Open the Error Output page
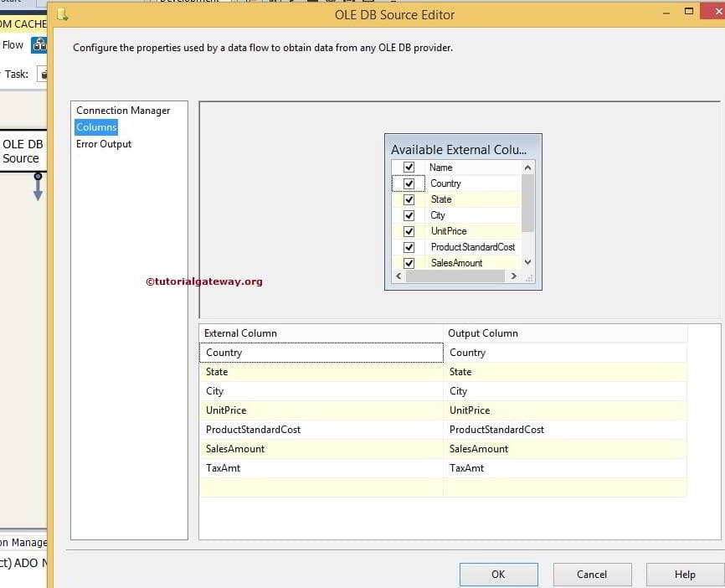The width and height of the screenshot is (725, 588). coord(105,143)
